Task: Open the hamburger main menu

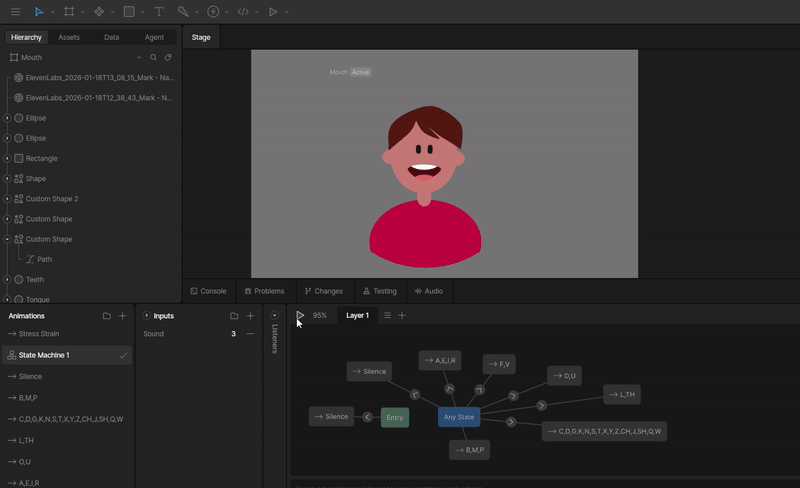Action: tap(14, 12)
